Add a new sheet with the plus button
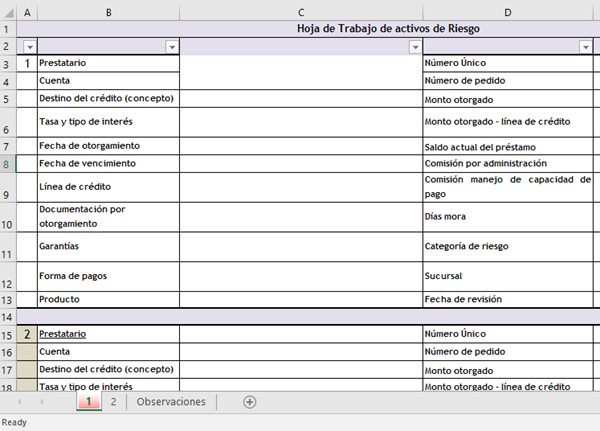This screenshot has height=431, width=600. [250, 402]
